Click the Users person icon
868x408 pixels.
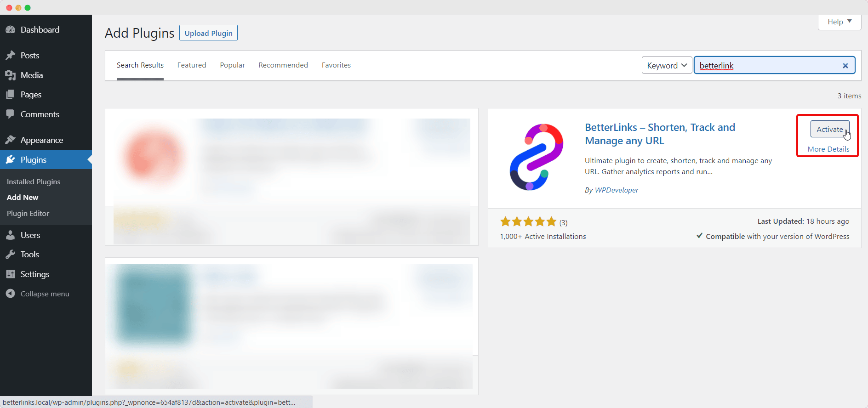11,235
